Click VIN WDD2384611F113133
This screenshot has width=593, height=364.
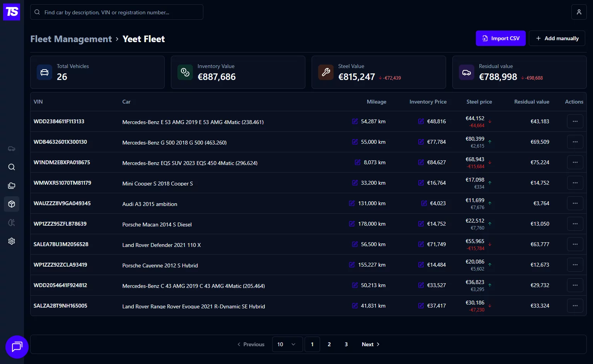59,121
